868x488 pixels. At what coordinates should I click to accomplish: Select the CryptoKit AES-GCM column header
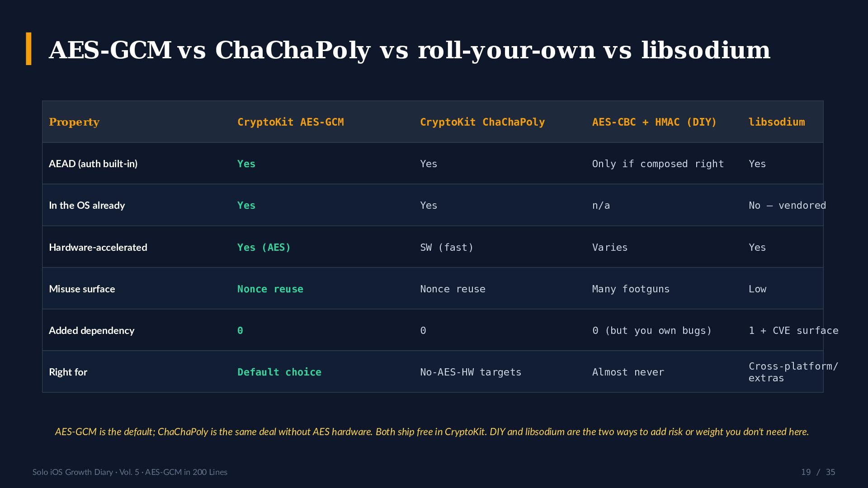[x=291, y=122]
